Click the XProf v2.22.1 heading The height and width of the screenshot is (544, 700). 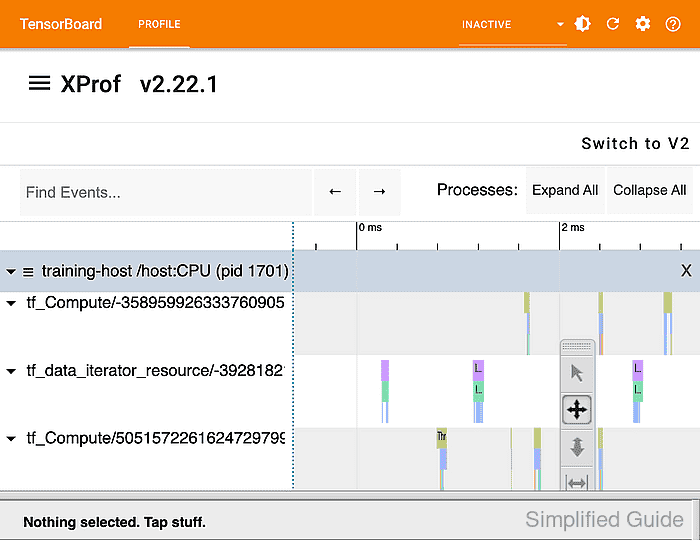click(139, 84)
